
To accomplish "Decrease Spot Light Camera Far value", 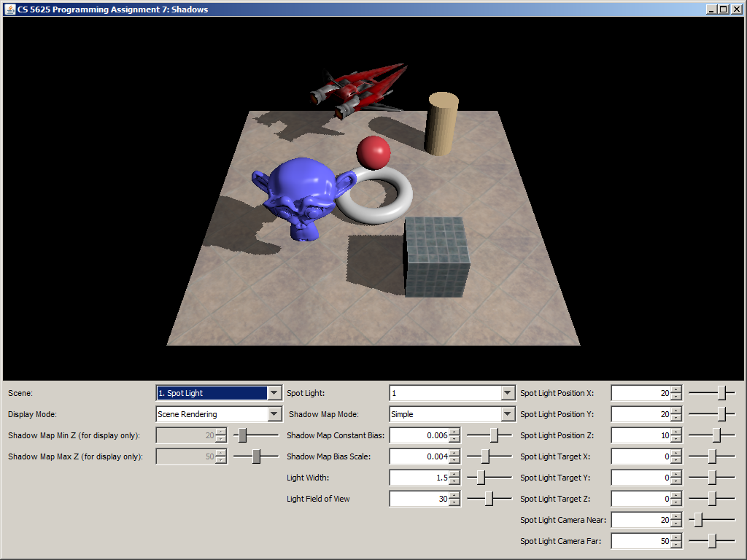I will [676, 545].
